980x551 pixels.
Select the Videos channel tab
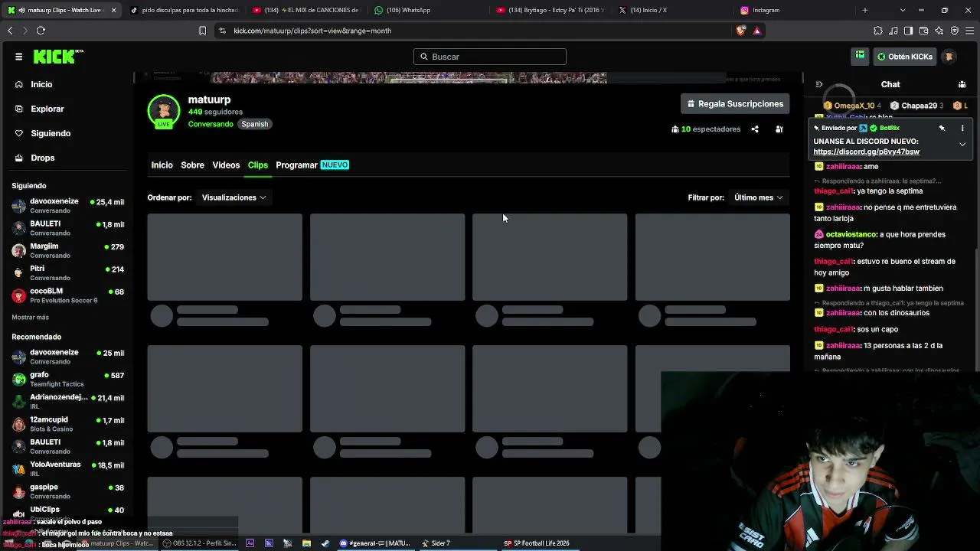(x=226, y=165)
